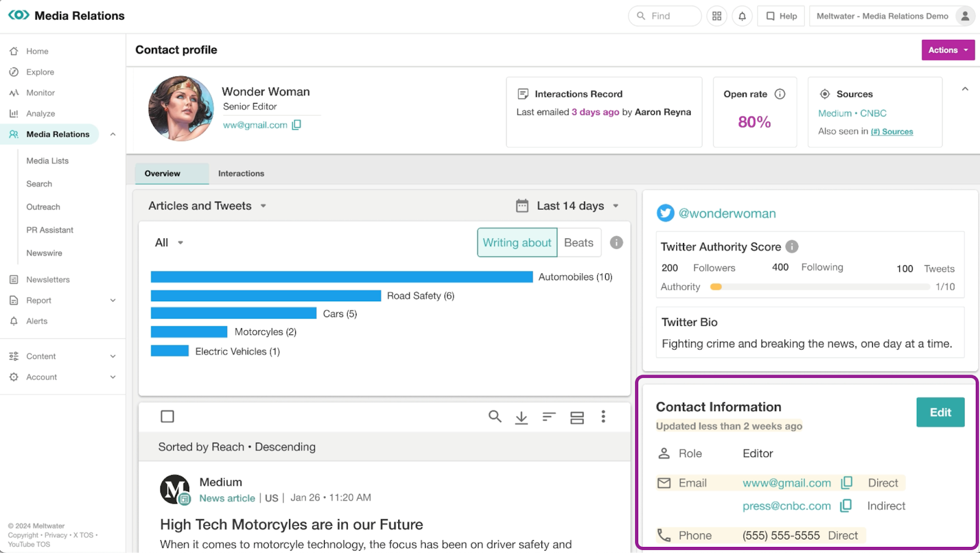
Task: Open PR Assistant submenu item
Action: (50, 230)
